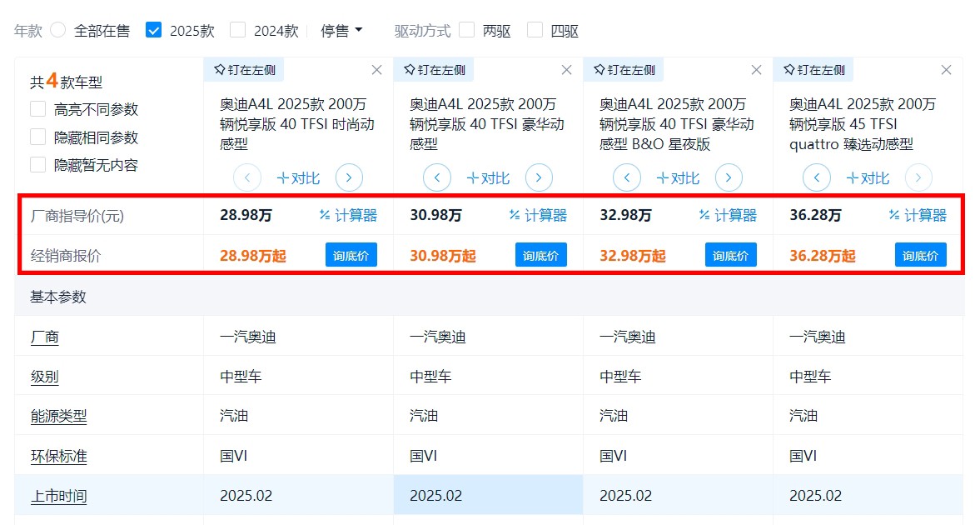
Task: Click 询底价 for 36.28万起 model
Action: click(921, 255)
